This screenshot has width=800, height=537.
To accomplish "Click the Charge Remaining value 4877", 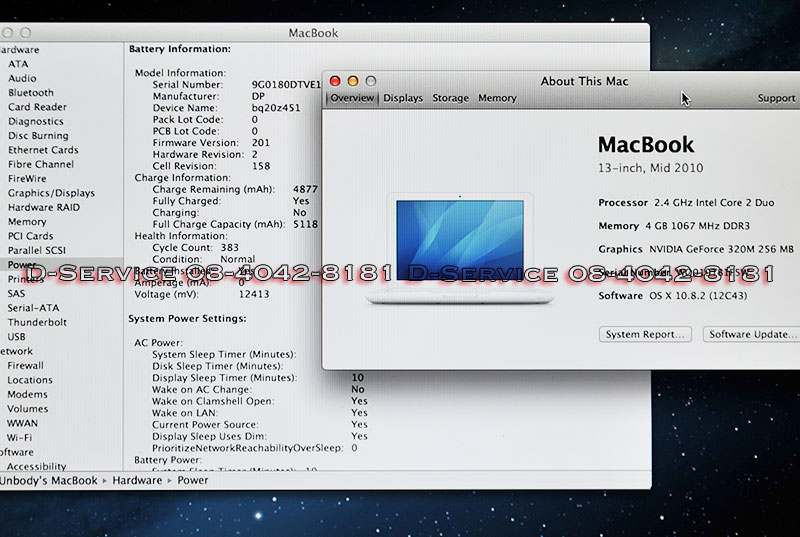I will pyautogui.click(x=305, y=189).
